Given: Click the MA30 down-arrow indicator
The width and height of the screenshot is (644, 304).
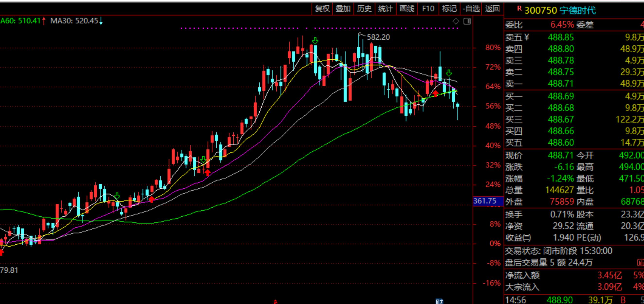Looking at the screenshot, I should (x=101, y=21).
